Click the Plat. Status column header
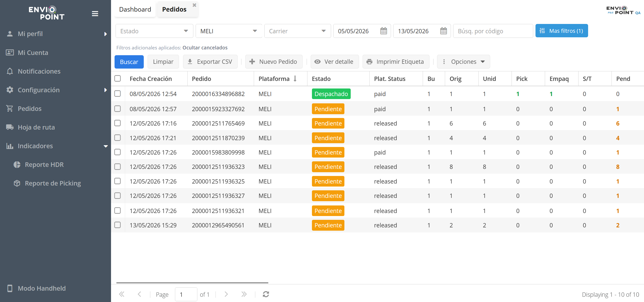This screenshot has width=644, height=302. (396, 79)
